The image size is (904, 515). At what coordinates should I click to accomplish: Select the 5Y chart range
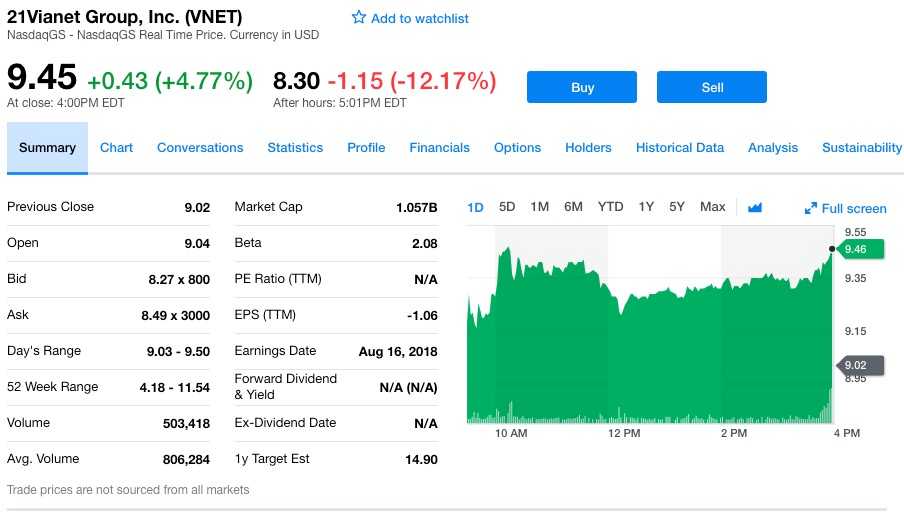tap(677, 206)
